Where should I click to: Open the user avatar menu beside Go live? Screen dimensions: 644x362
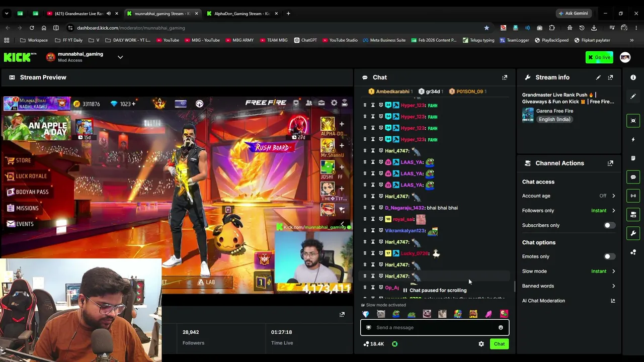click(625, 57)
